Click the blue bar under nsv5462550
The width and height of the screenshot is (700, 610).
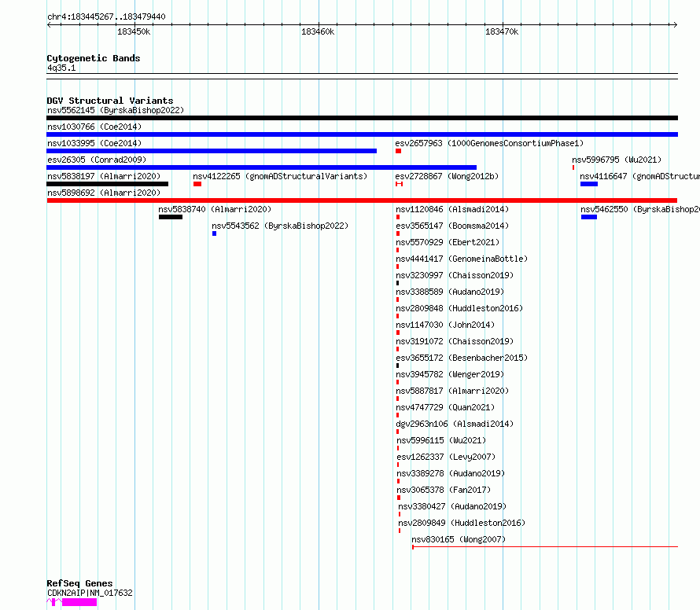pos(589,217)
